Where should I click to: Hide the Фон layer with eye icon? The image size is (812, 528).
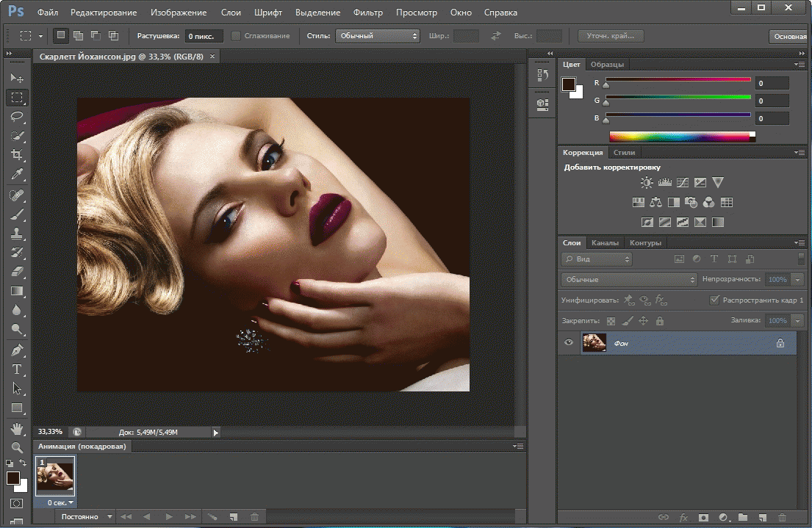(569, 343)
